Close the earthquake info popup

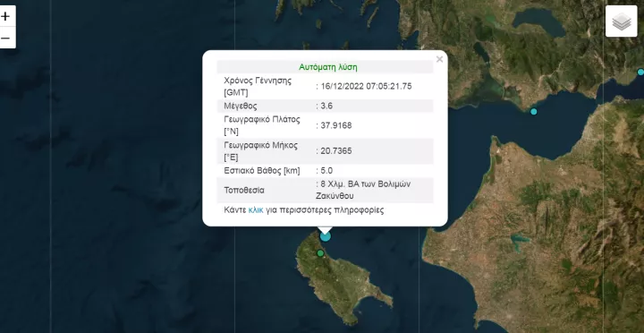point(439,59)
